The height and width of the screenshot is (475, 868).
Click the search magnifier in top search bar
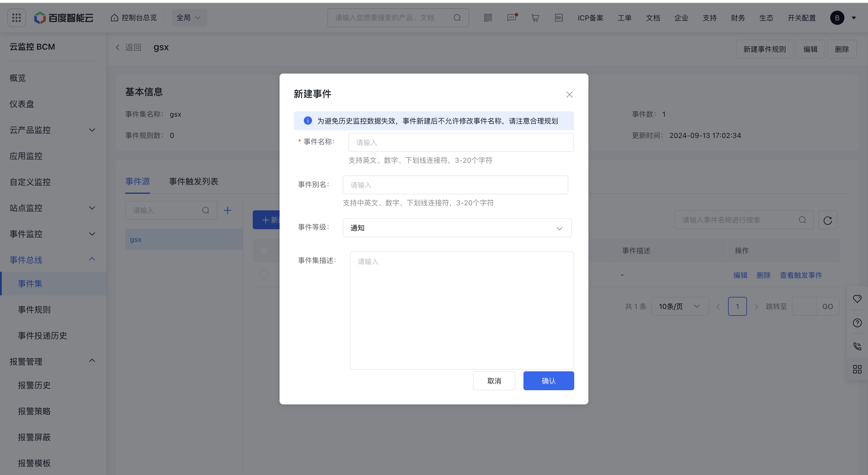[x=457, y=17]
